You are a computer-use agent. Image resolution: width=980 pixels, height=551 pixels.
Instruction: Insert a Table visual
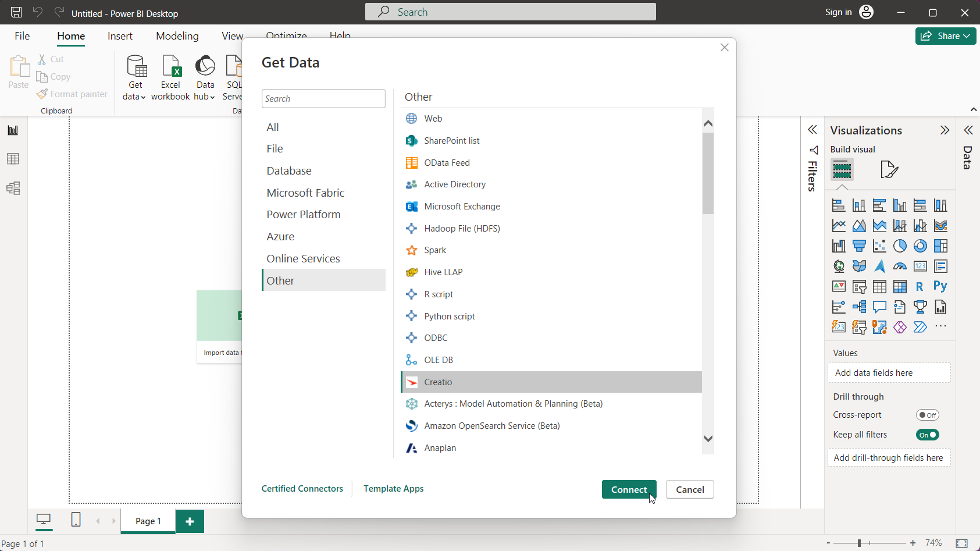coord(879,287)
